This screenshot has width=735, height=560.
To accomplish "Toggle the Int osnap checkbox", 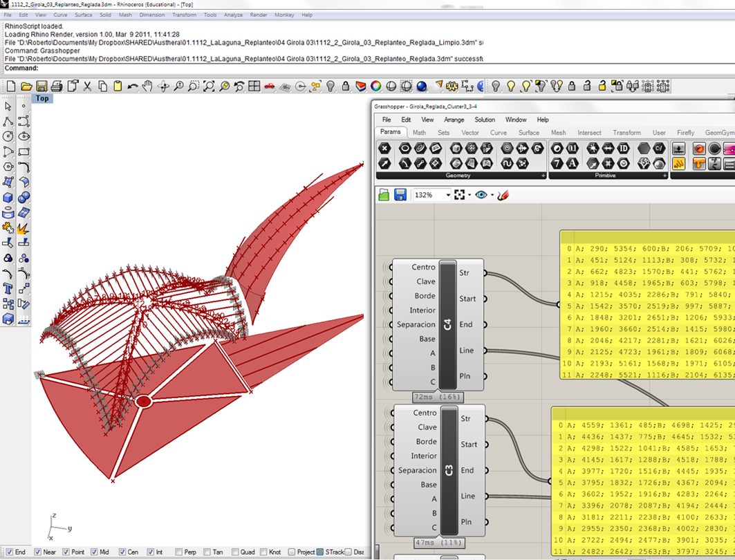I will click(x=150, y=552).
